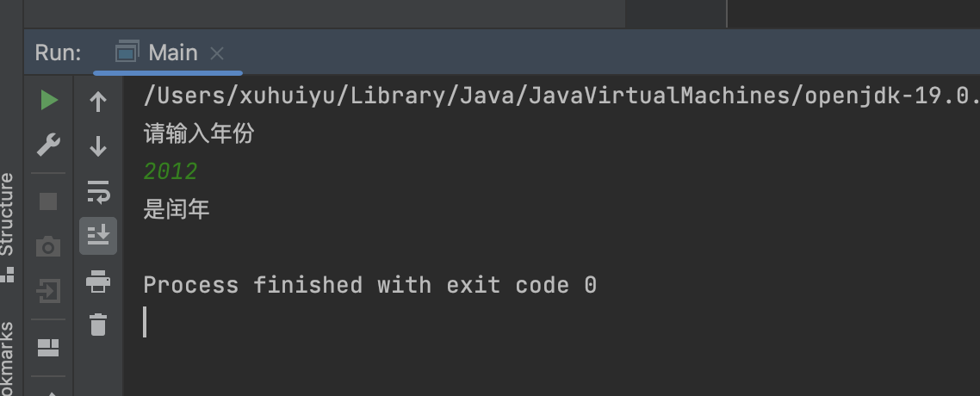Click the camera thread dump icon
980x396 pixels.
click(49, 247)
